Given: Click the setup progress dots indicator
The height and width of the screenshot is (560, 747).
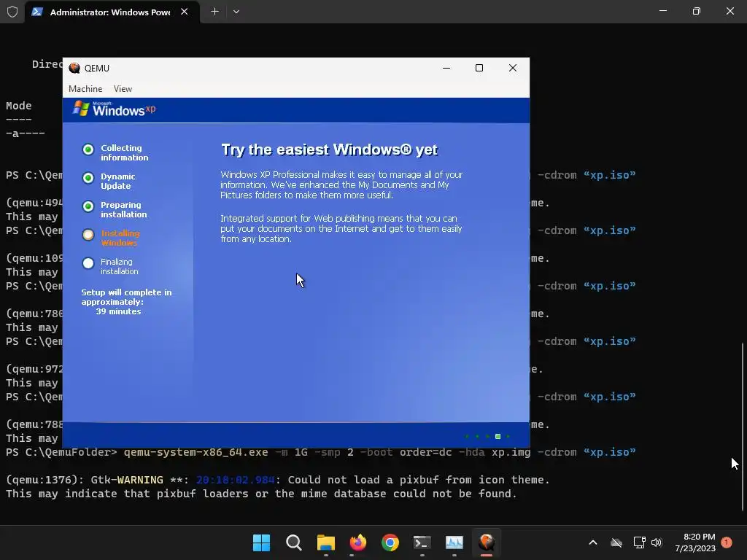Looking at the screenshot, I should pos(487,436).
